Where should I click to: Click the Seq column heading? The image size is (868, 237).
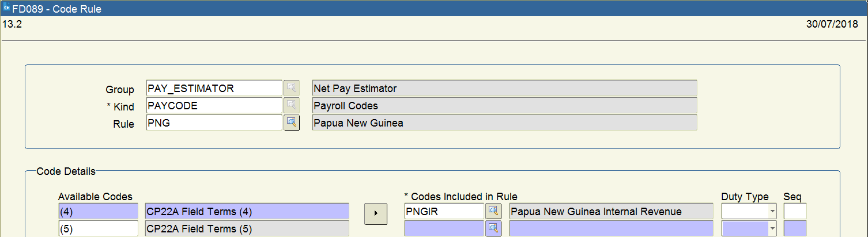coord(792,197)
